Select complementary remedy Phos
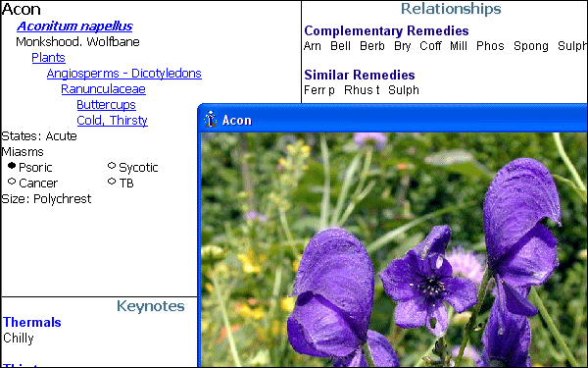Screen dimensions: 588x368 tap(490, 46)
